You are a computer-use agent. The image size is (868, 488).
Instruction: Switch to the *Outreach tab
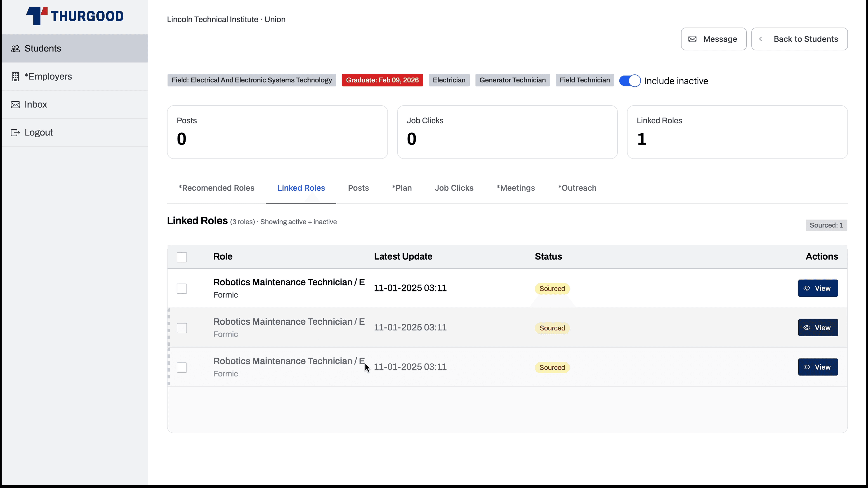point(577,188)
